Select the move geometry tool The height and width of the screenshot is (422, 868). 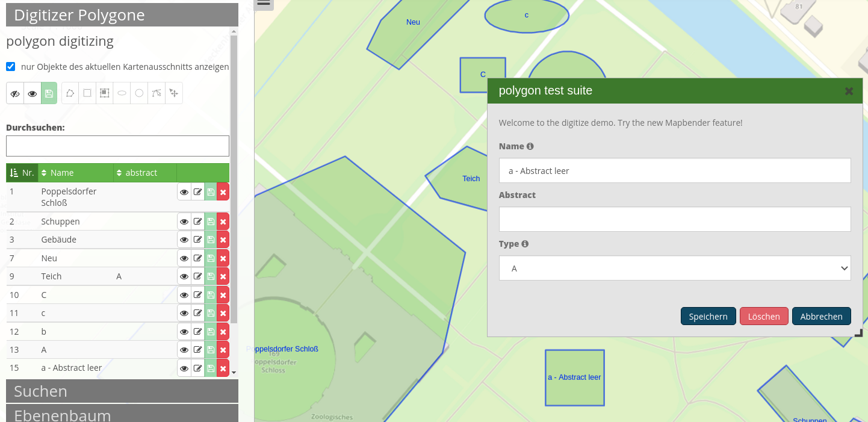coord(174,93)
